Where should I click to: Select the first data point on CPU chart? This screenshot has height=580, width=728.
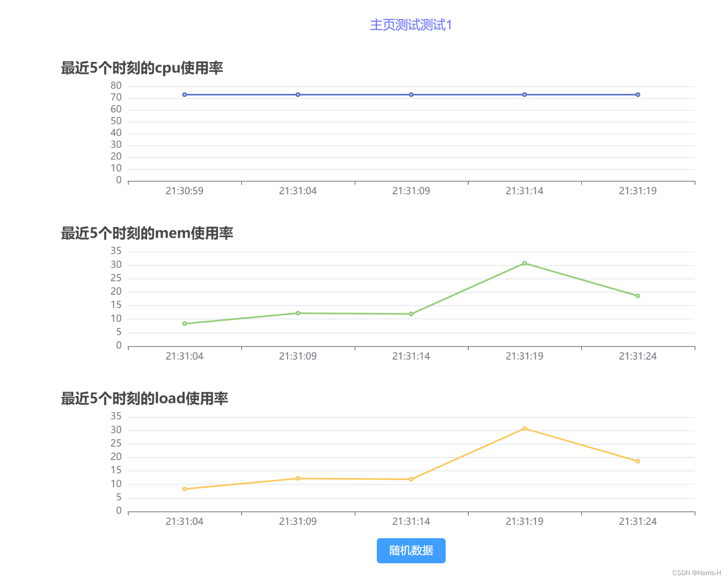185,94
